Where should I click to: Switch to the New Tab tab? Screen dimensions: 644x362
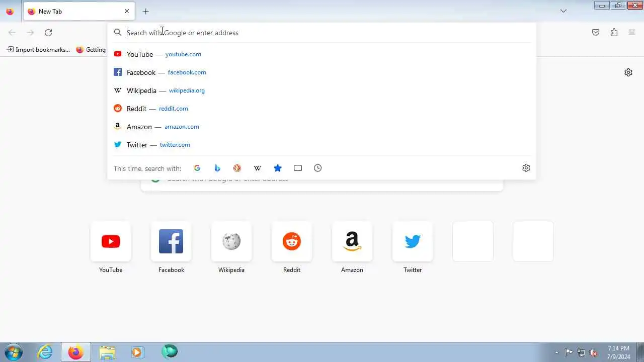pyautogui.click(x=78, y=11)
